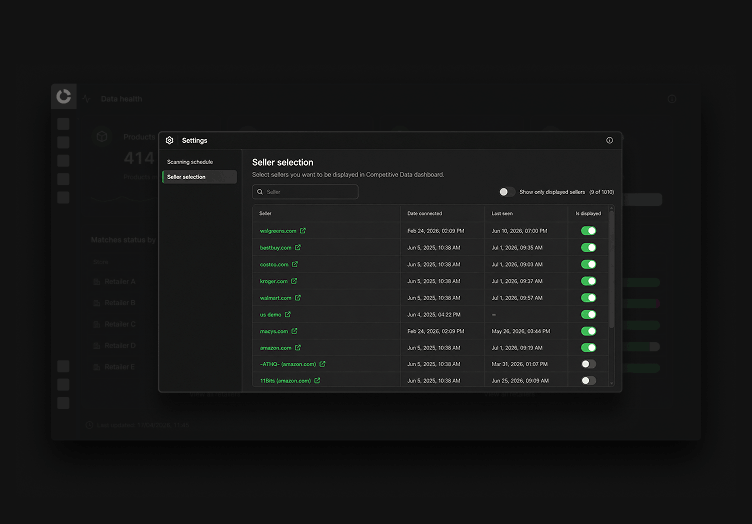Click the (9 of 1010) seller count text
The height and width of the screenshot is (524, 752).
[601, 192]
